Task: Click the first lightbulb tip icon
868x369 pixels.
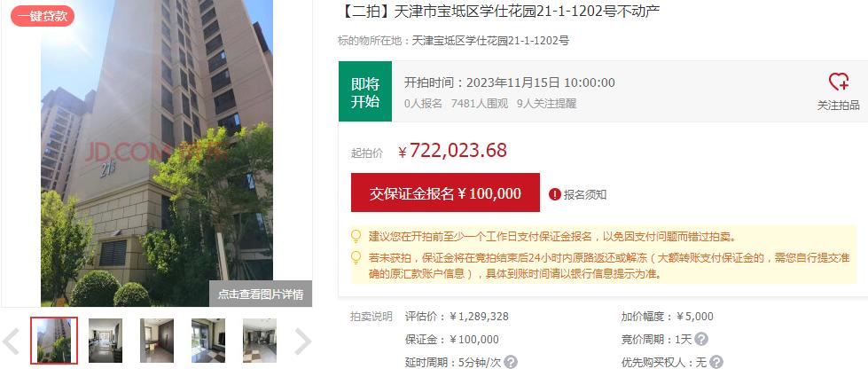Action: pyautogui.click(x=357, y=237)
